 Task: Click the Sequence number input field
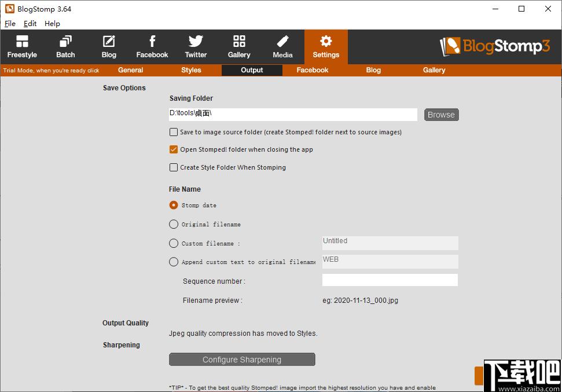click(x=390, y=280)
